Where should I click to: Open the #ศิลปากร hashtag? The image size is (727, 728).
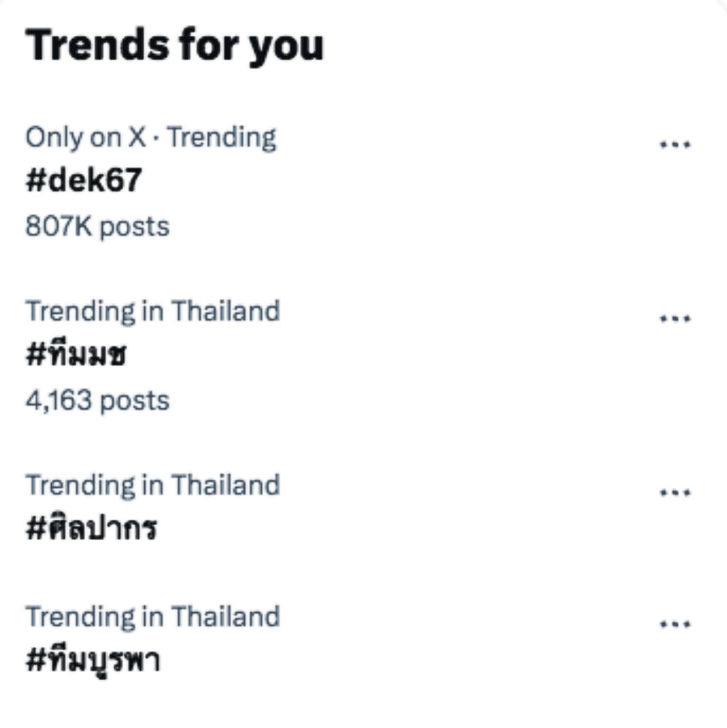(91, 528)
